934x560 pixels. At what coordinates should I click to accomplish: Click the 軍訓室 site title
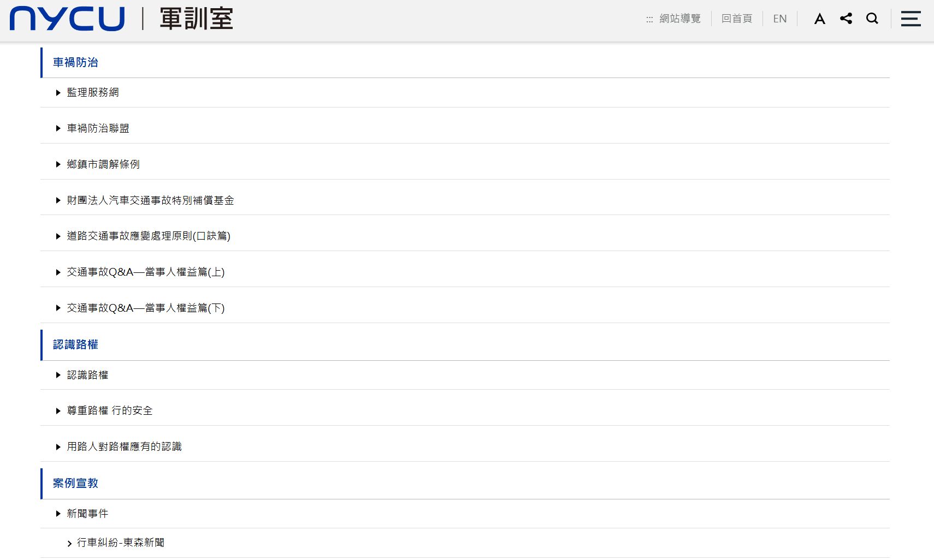click(x=196, y=19)
